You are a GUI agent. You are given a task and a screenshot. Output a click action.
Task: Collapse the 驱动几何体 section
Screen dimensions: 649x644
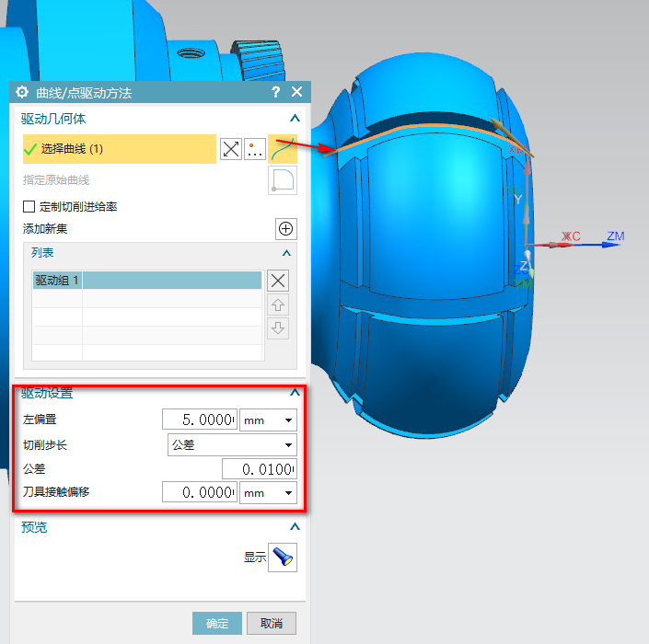(x=295, y=119)
